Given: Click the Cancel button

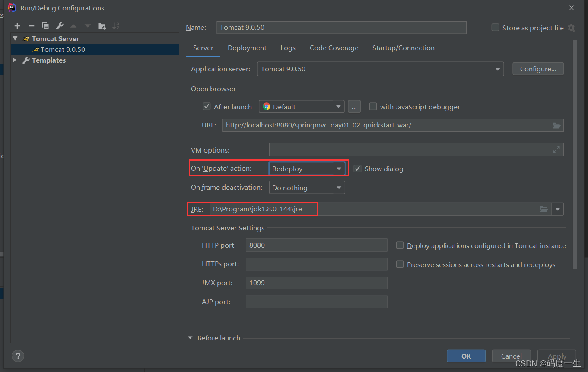Looking at the screenshot, I should point(512,356).
